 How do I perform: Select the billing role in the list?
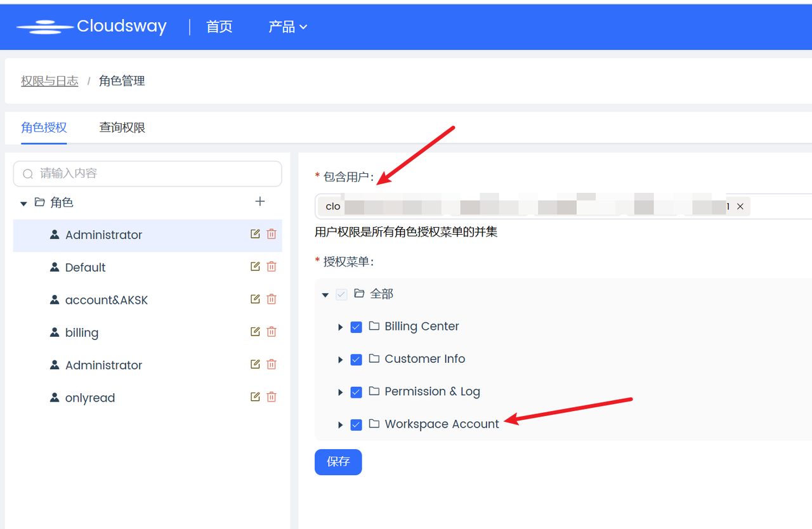click(x=82, y=333)
